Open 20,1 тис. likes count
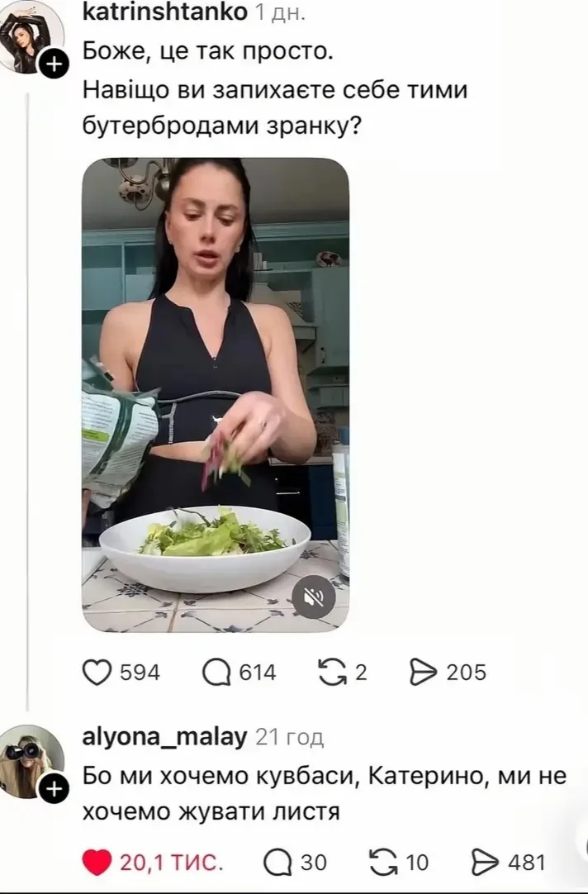The image size is (588, 894). [x=170, y=863]
